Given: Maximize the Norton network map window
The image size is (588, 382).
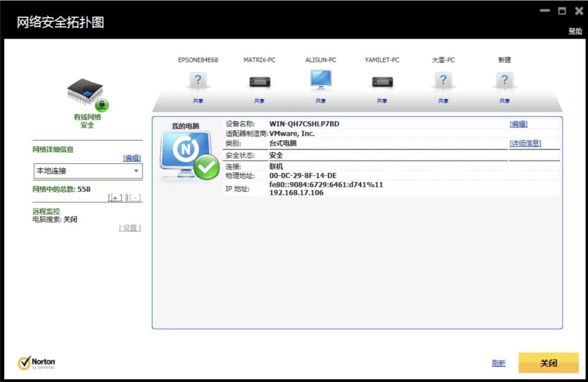Looking at the screenshot, I should 562,11.
